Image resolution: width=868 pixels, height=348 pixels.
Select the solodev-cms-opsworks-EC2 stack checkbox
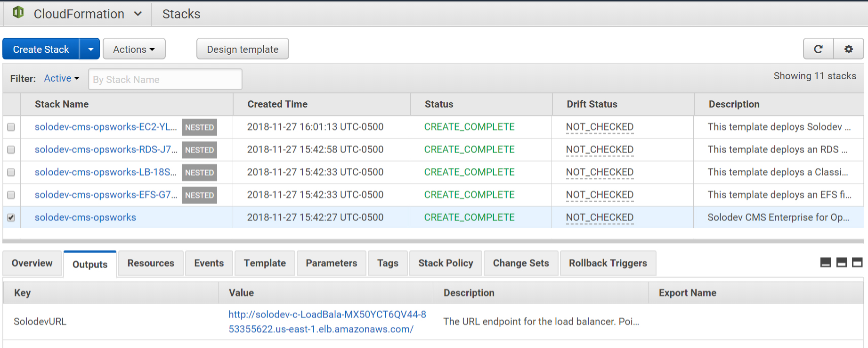coord(11,127)
